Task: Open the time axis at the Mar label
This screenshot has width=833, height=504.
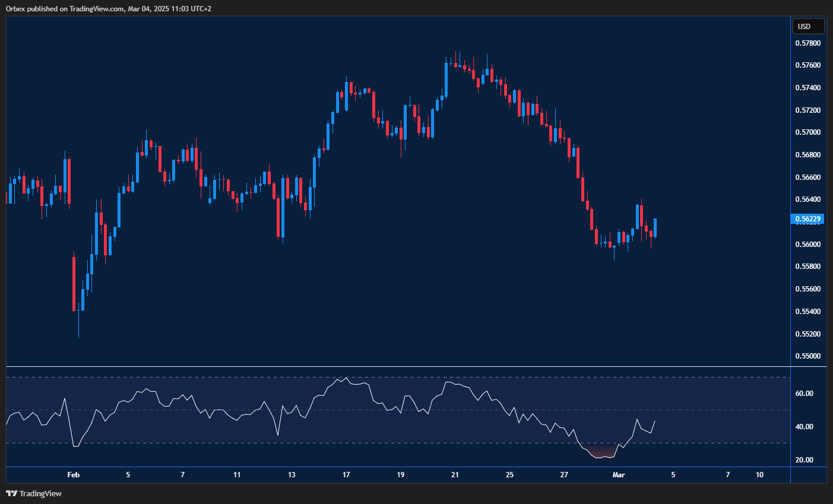Action: (619, 475)
